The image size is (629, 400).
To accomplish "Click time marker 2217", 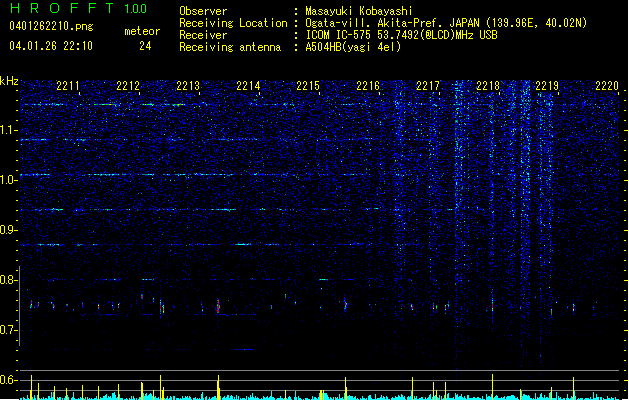I will coord(428,86).
